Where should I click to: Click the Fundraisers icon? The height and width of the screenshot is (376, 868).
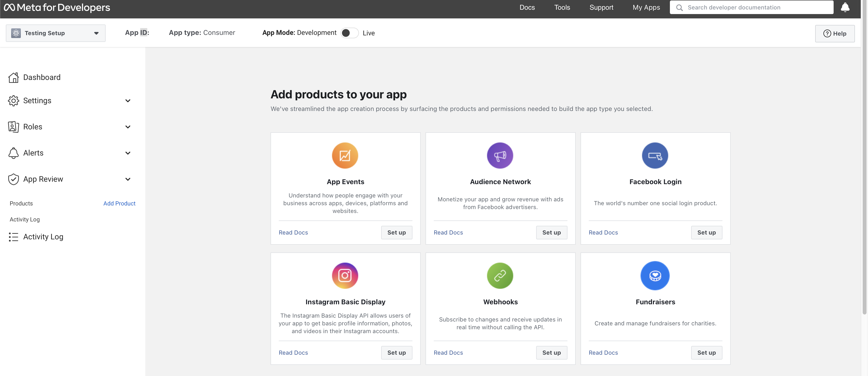tap(655, 275)
